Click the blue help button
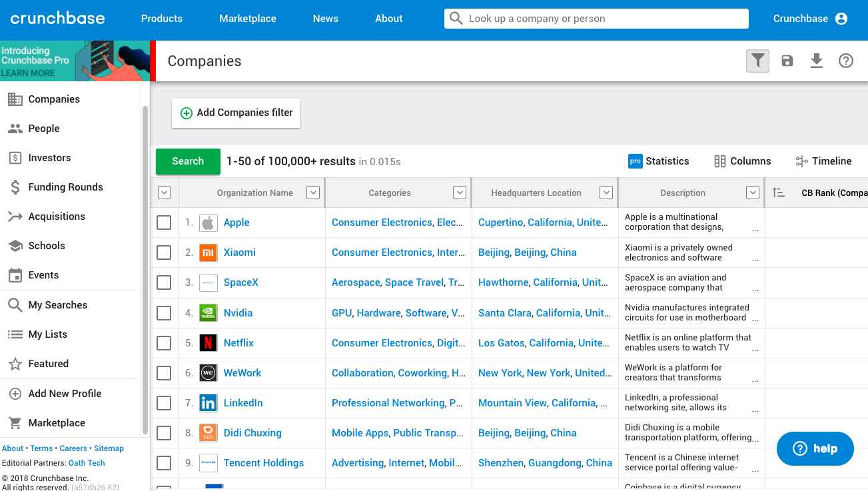The width and height of the screenshot is (868, 491). coord(815,448)
